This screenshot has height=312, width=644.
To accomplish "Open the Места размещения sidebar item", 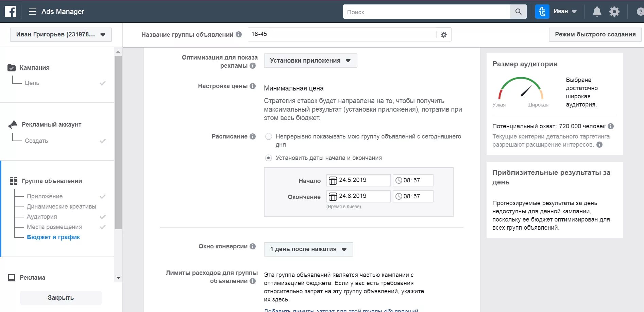I will coord(54,227).
